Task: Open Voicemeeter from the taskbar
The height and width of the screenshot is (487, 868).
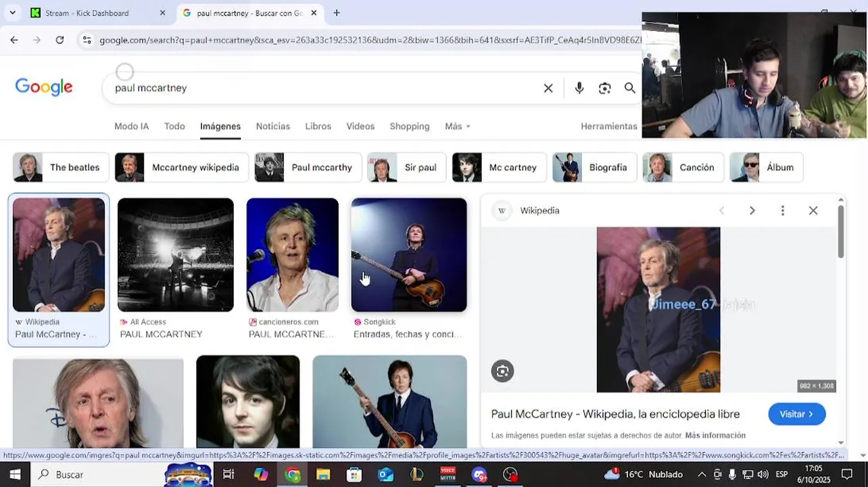Action: [448, 474]
